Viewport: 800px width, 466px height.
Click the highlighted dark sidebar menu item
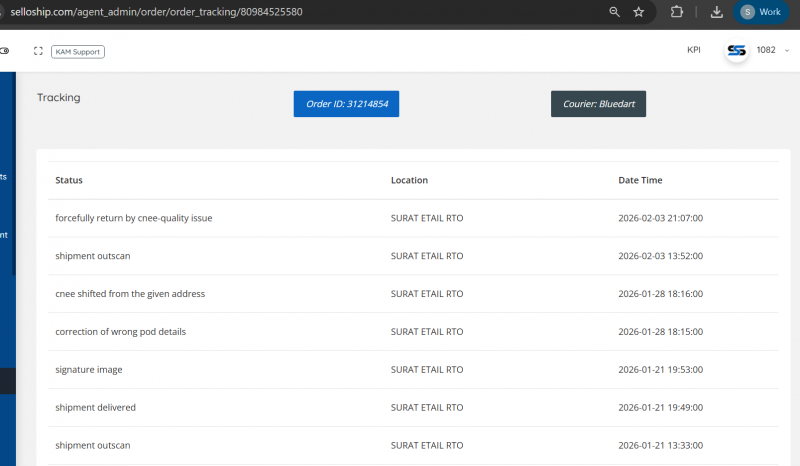(7, 380)
